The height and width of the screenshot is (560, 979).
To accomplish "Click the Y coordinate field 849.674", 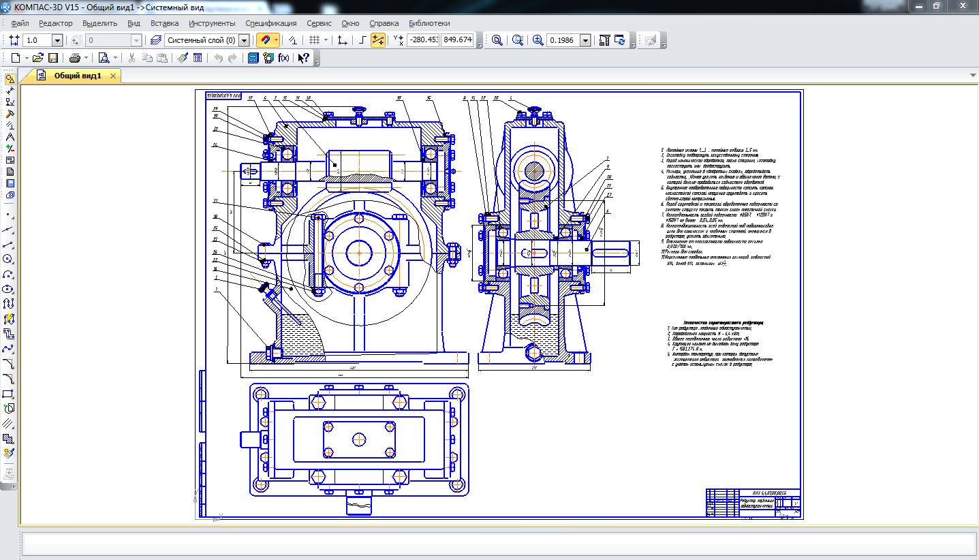I will pos(457,40).
